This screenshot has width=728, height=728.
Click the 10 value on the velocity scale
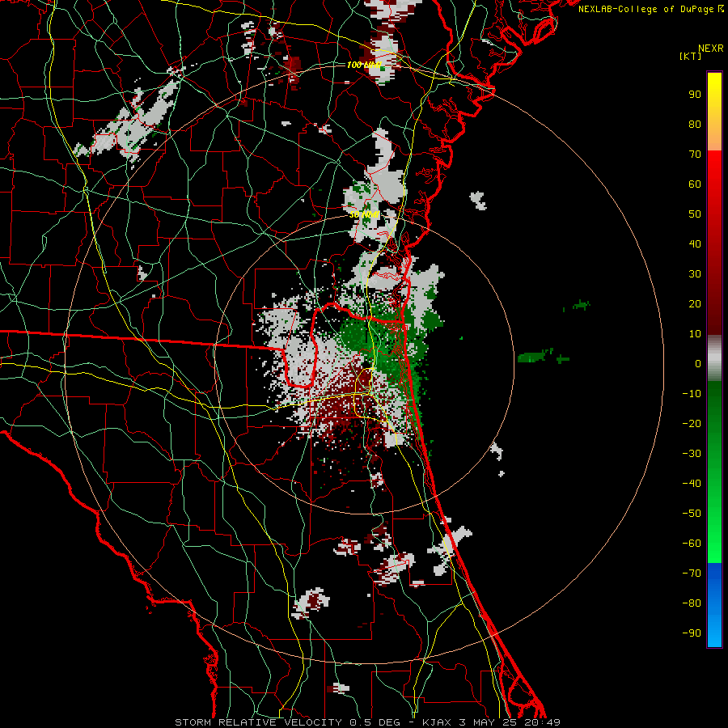click(x=695, y=334)
